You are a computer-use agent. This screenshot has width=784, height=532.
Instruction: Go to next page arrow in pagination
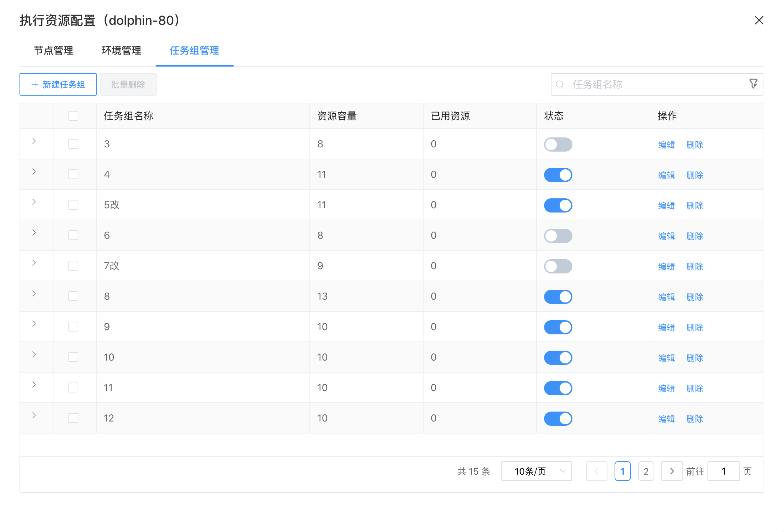pyautogui.click(x=672, y=471)
